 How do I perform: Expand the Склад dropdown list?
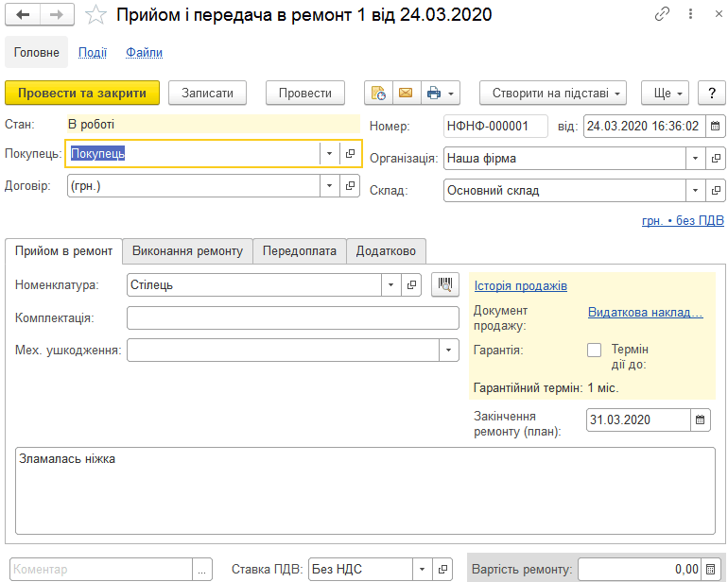pos(696,190)
